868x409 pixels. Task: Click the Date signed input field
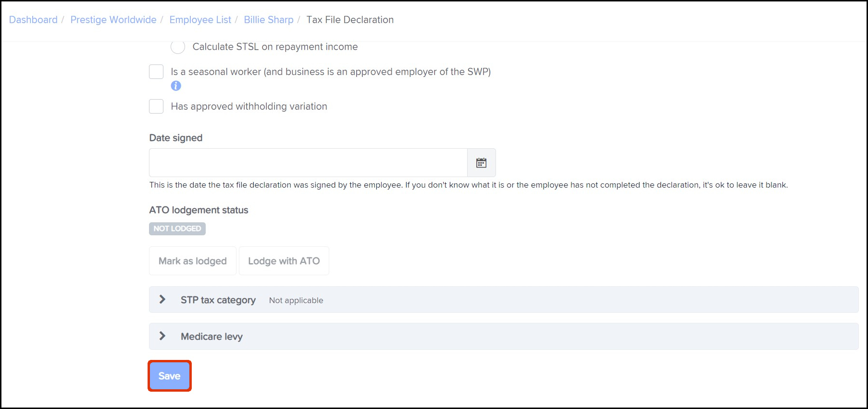pyautogui.click(x=308, y=163)
